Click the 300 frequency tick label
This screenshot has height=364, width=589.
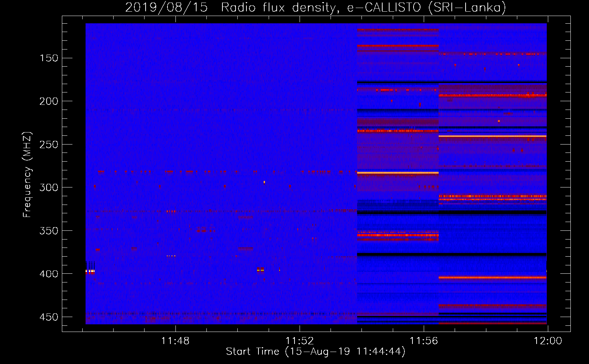[x=49, y=187]
